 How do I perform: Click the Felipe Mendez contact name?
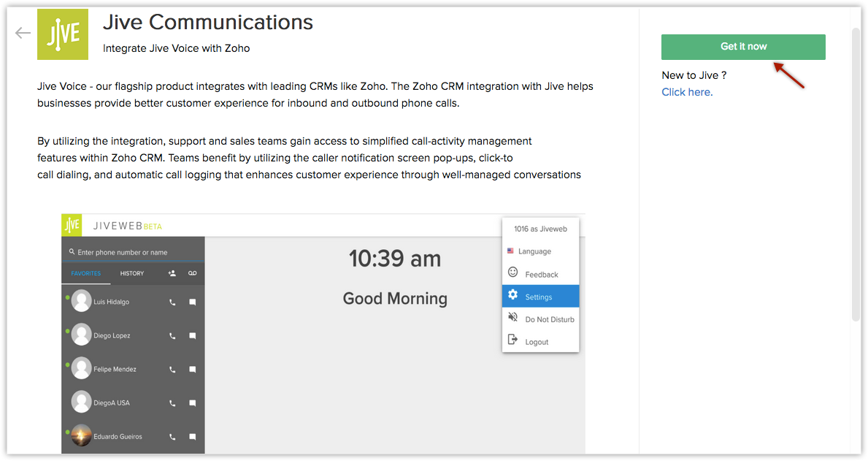(115, 370)
